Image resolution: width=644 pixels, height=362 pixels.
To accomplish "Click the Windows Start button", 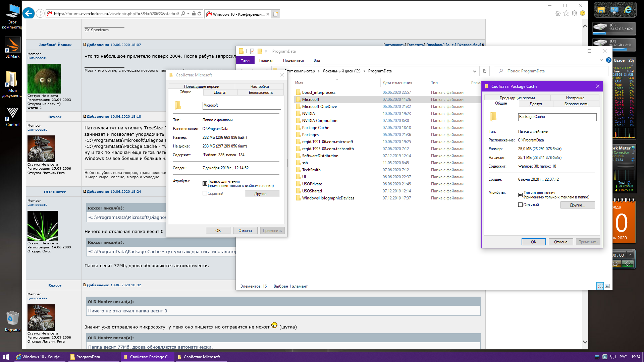I will click(6, 357).
